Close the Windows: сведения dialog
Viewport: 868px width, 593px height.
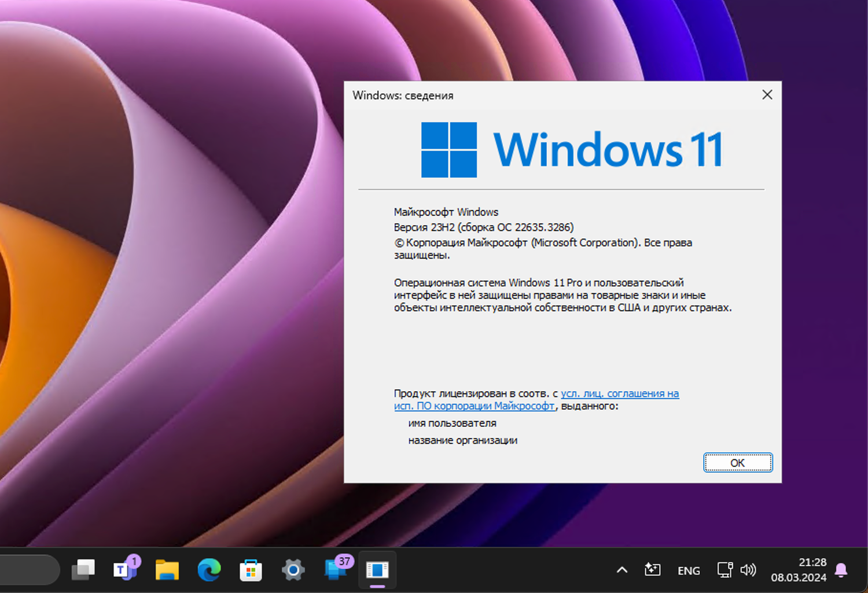click(x=767, y=94)
